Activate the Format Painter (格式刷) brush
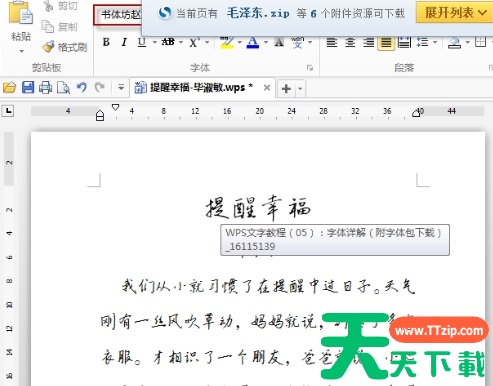 65,47
